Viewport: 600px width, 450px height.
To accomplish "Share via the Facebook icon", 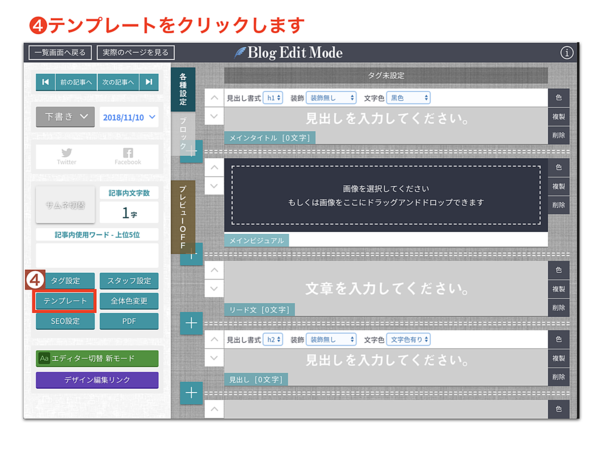I will [x=128, y=157].
